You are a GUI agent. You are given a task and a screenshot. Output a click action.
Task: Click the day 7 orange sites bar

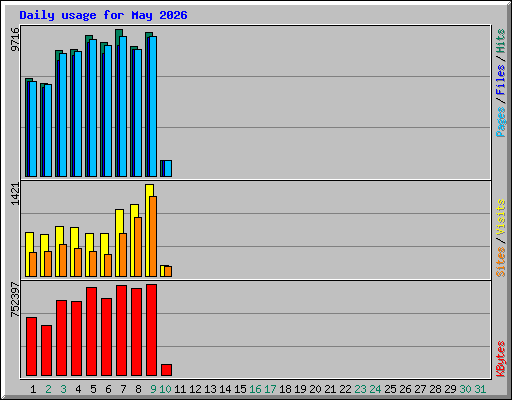tap(123, 255)
